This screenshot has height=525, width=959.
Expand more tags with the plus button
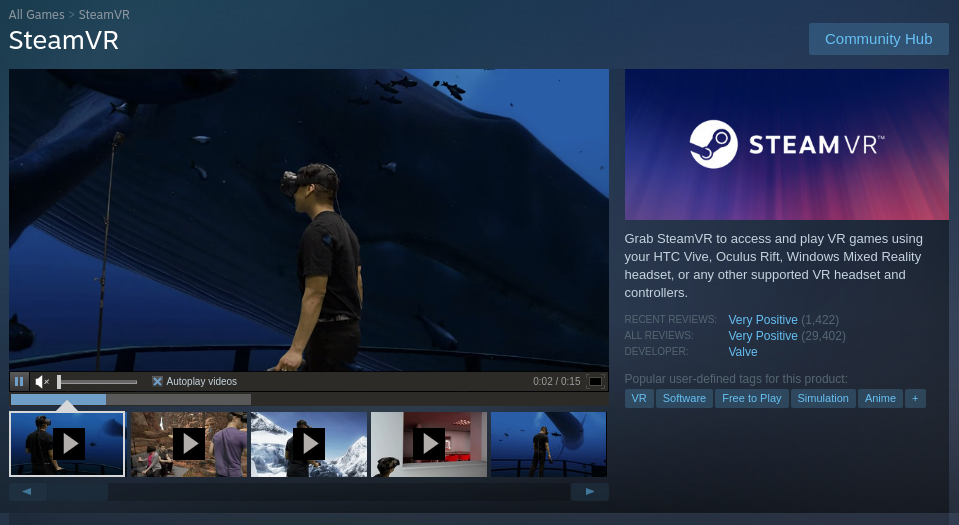click(x=914, y=398)
